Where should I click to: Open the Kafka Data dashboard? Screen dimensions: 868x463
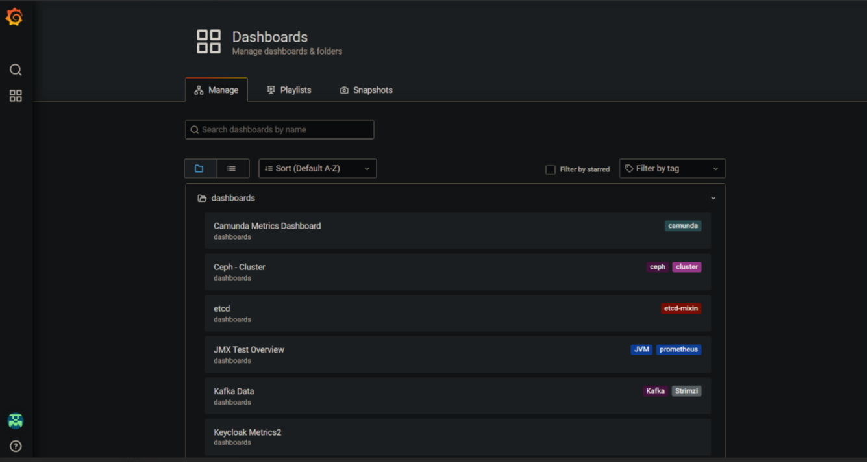pyautogui.click(x=458, y=396)
